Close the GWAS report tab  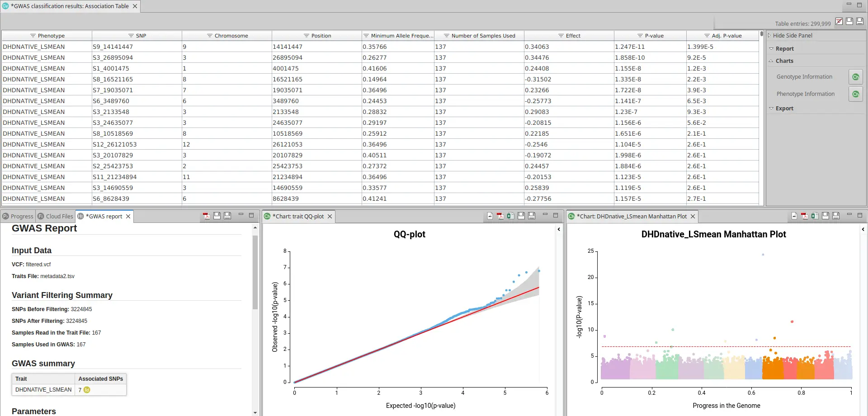pos(128,217)
